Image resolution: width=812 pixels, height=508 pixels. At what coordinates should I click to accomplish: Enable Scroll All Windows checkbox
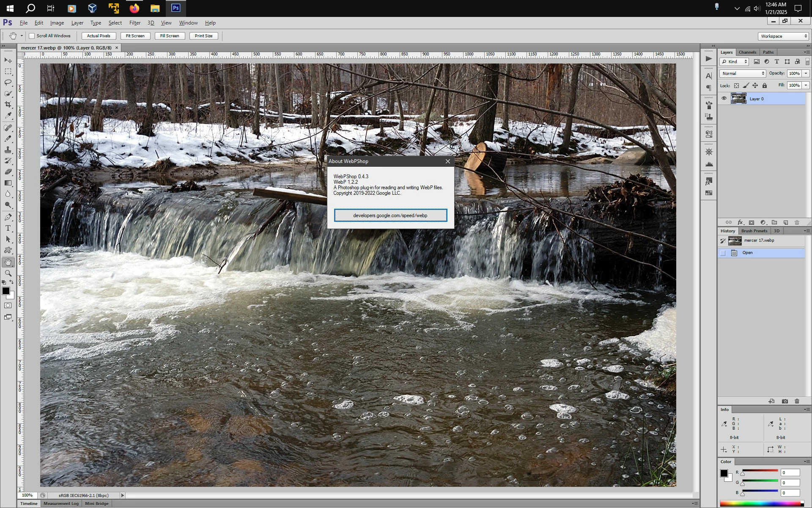[x=32, y=36]
